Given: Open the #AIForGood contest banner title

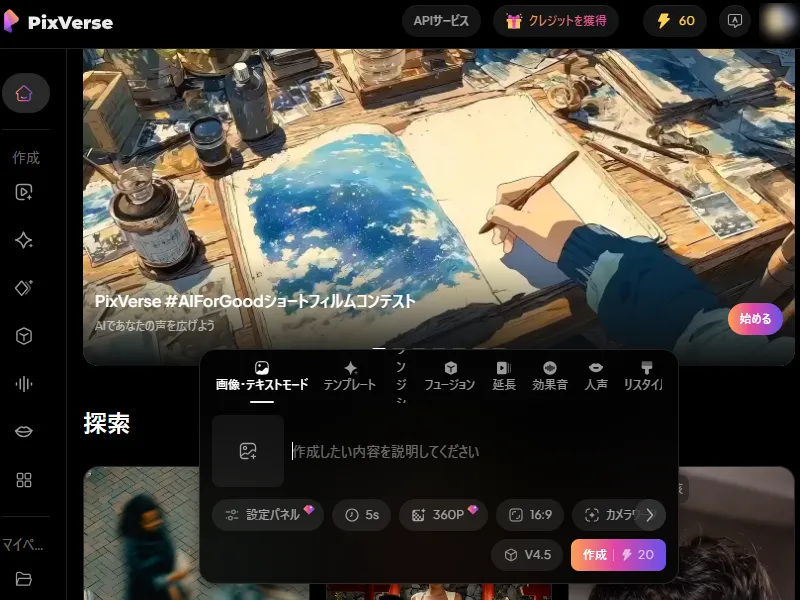Looking at the screenshot, I should pos(255,301).
